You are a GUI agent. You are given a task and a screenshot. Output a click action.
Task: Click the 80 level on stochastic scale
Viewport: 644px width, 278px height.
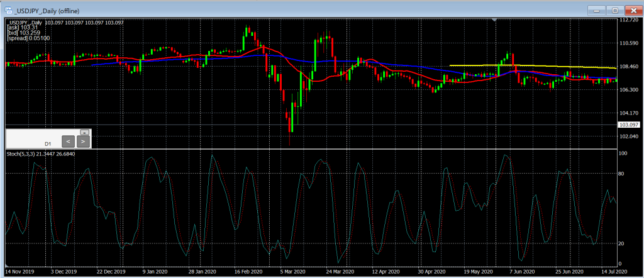click(x=623, y=174)
